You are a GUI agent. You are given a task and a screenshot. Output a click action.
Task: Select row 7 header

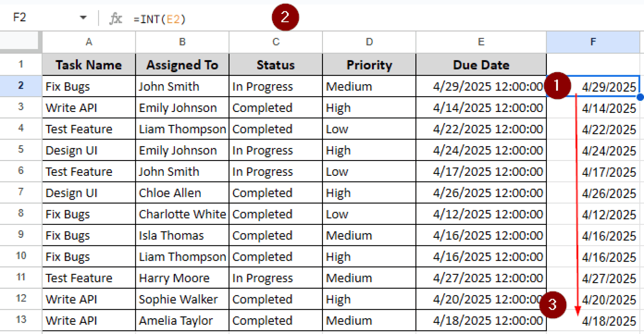(x=20, y=192)
